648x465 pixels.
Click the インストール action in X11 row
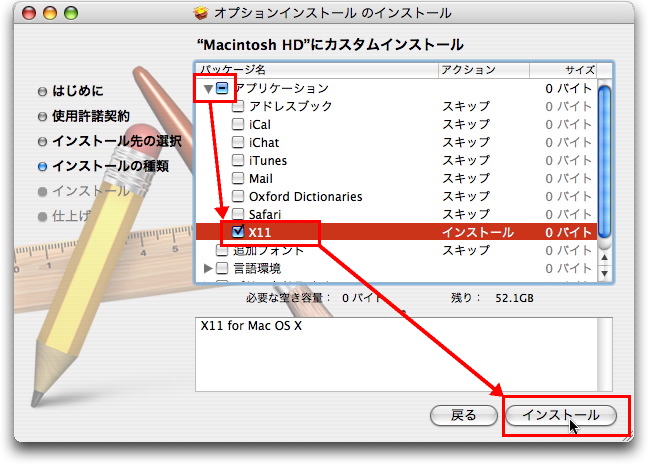478,232
